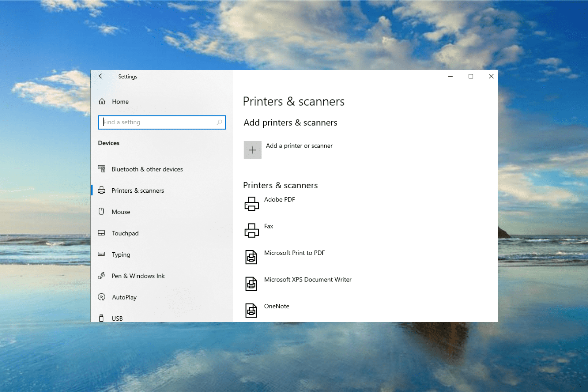Click the Typing keyboard icon
This screenshot has width=588, height=392.
point(101,254)
